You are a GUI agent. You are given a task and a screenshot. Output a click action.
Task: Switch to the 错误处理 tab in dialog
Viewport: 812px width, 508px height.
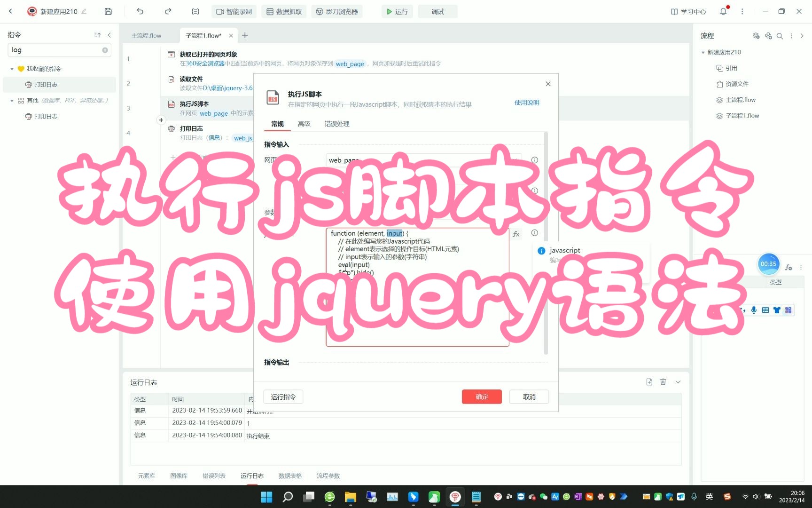[x=337, y=124]
